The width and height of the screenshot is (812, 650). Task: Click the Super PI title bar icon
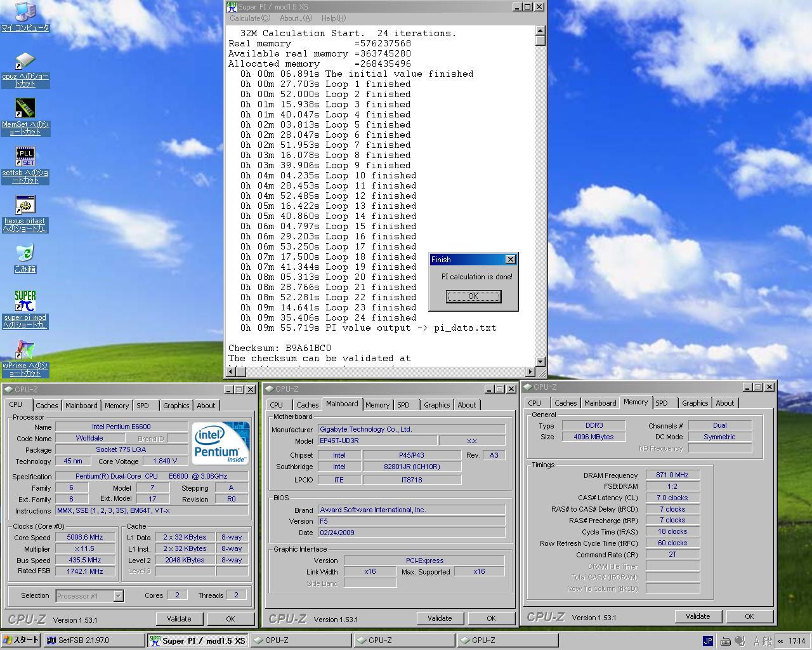tap(232, 7)
